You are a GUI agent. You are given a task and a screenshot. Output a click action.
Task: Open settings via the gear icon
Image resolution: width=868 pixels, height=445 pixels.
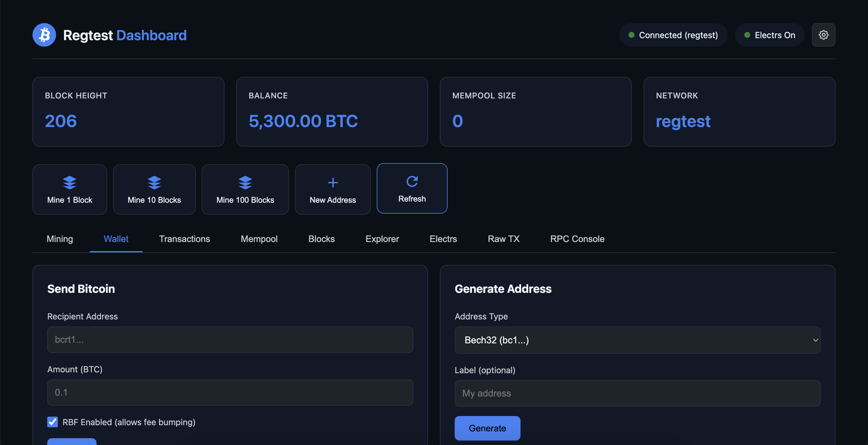[823, 35]
